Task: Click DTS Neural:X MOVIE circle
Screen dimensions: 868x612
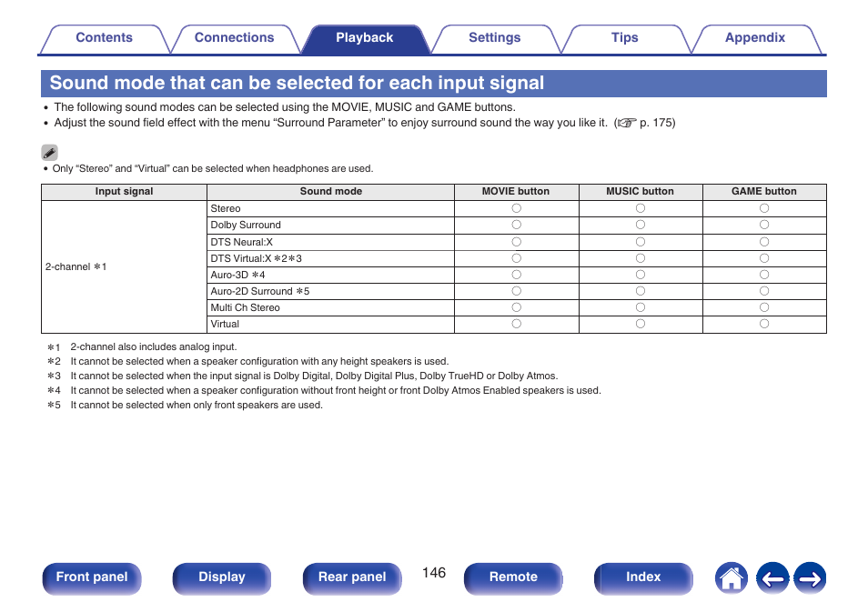Action: tap(517, 242)
